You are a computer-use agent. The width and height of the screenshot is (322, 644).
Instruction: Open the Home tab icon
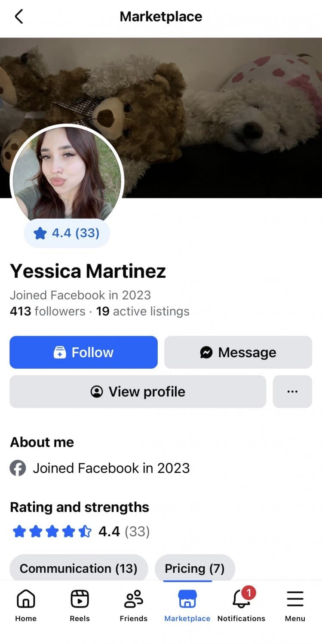26,598
